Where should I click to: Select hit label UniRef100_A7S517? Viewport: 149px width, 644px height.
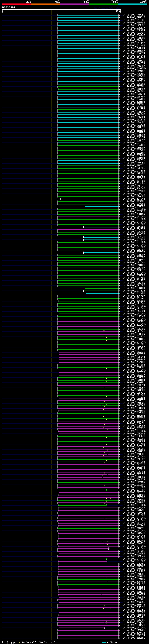(134, 270)
